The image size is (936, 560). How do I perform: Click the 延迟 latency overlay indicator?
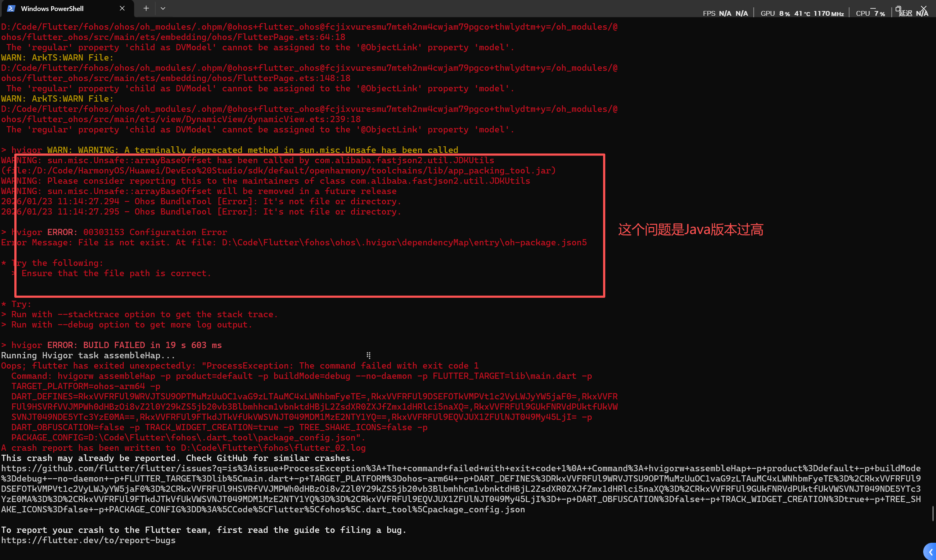(x=913, y=14)
